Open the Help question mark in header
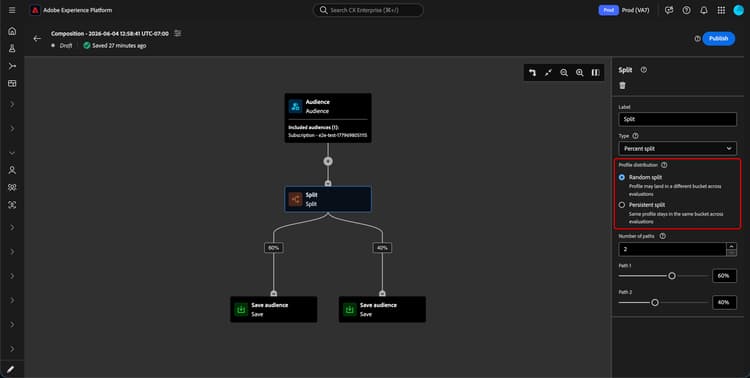Image resolution: width=750 pixels, height=378 pixels. pyautogui.click(x=686, y=10)
